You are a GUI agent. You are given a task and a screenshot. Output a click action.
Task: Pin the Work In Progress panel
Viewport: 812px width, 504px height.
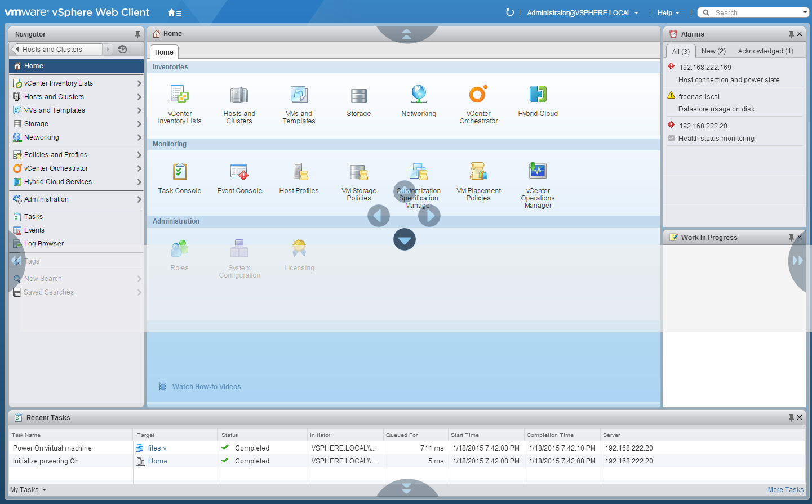click(791, 238)
